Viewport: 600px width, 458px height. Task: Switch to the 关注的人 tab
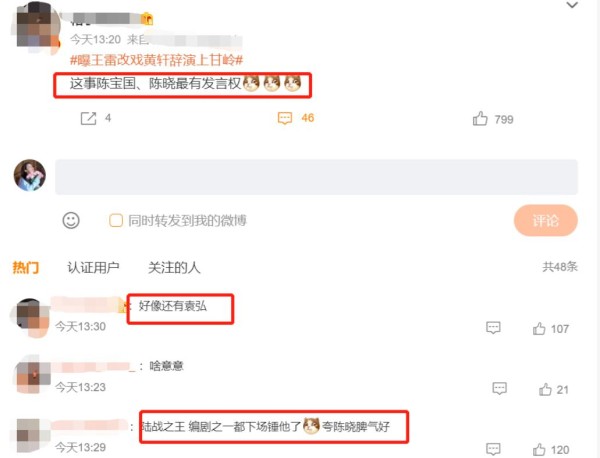174,267
